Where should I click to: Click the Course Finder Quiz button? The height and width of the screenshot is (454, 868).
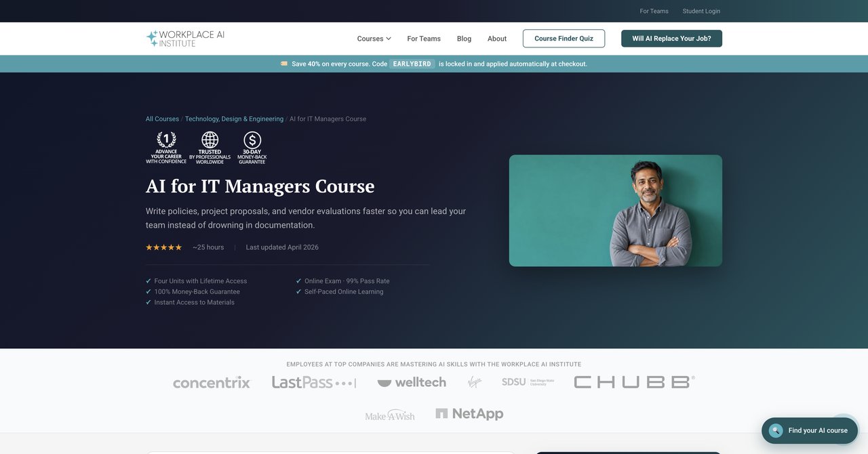click(x=564, y=39)
